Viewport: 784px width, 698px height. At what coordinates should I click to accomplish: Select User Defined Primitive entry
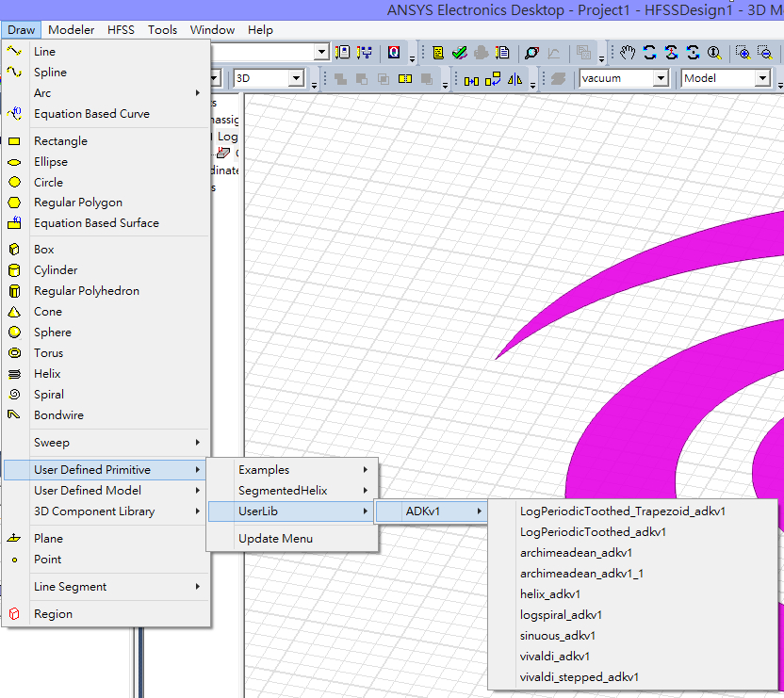105,470
